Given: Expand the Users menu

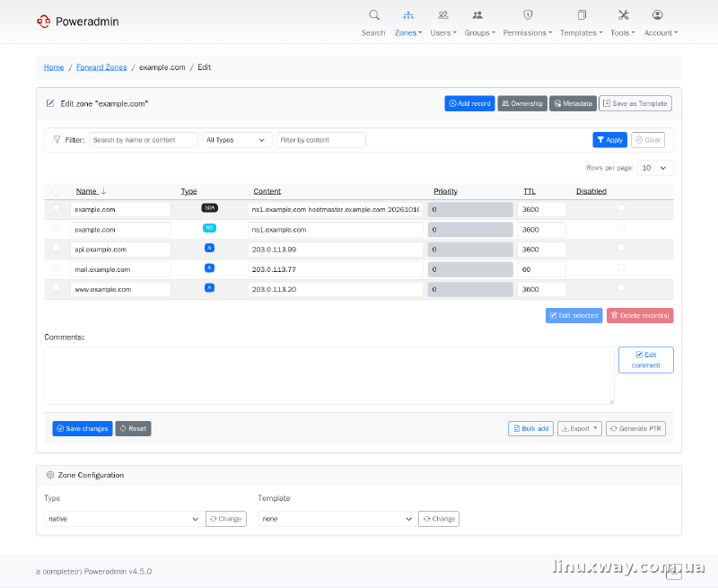Looking at the screenshot, I should coord(443,33).
